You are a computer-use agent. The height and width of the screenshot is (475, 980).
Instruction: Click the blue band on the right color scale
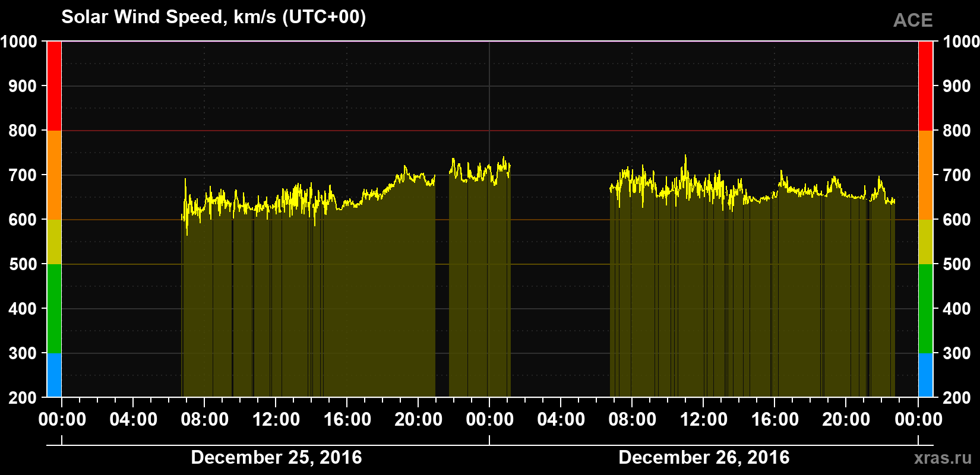pyautogui.click(x=925, y=375)
